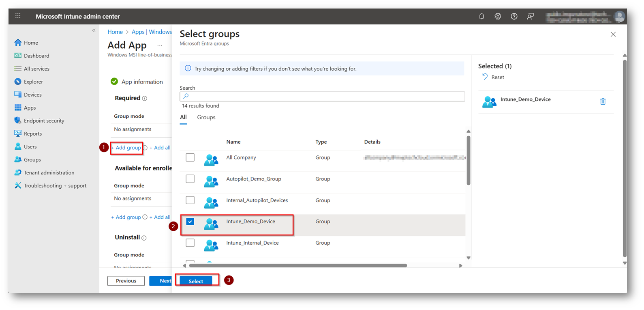
Task: Close the Select groups panel
Action: 613,34
